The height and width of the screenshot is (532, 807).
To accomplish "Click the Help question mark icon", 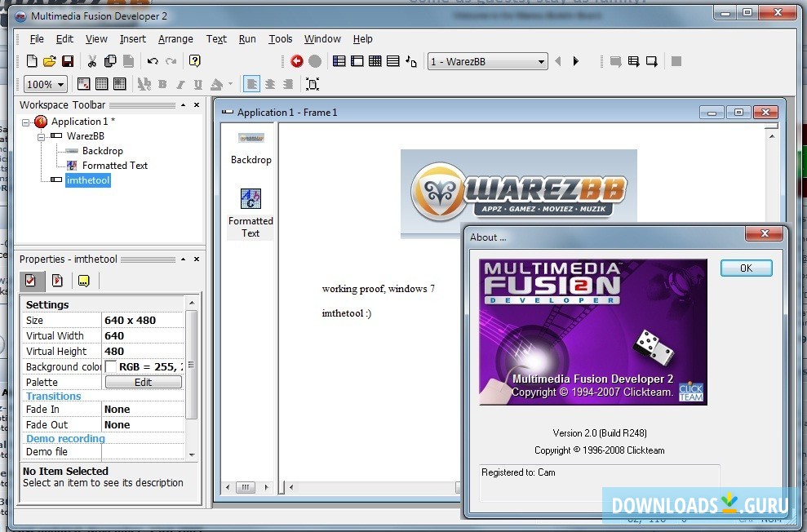I will tap(194, 60).
